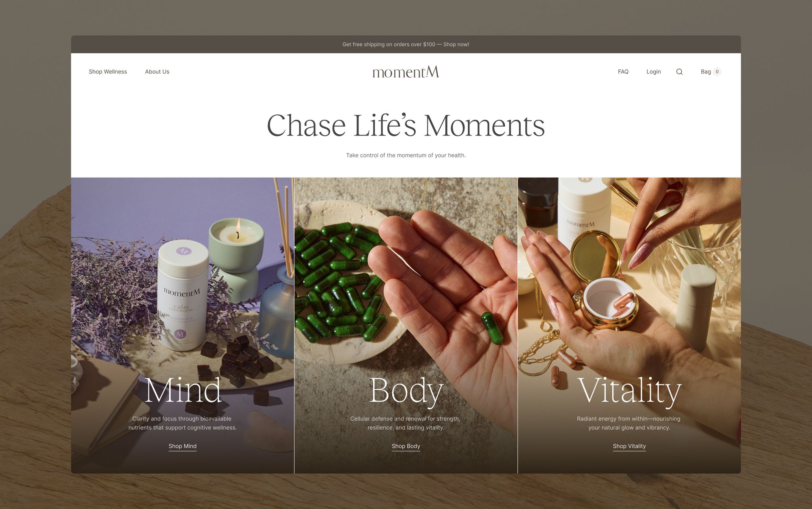This screenshot has width=812, height=509.
Task: Open the Bag count badge
Action: 717,72
